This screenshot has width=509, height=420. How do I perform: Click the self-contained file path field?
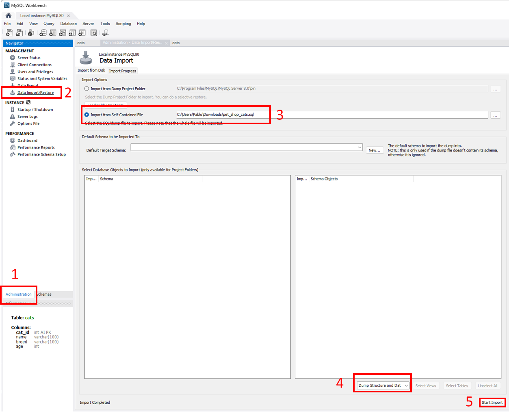pyautogui.click(x=331, y=115)
